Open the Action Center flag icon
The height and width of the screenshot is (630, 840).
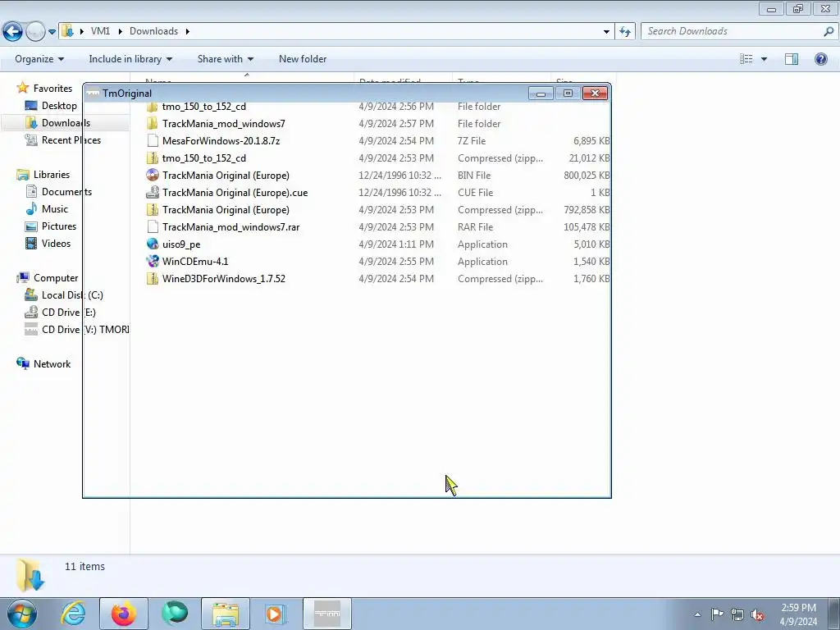(x=717, y=614)
